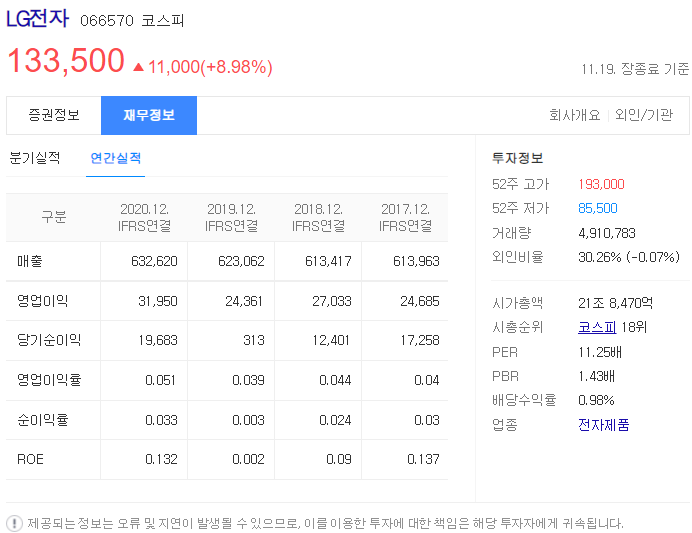This screenshot has height=533, width=692.
Task: Click net income value 19,683
Action: pyautogui.click(x=158, y=340)
